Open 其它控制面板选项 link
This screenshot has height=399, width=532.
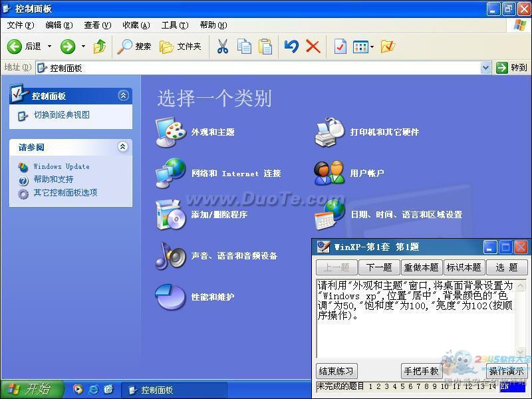coord(65,193)
